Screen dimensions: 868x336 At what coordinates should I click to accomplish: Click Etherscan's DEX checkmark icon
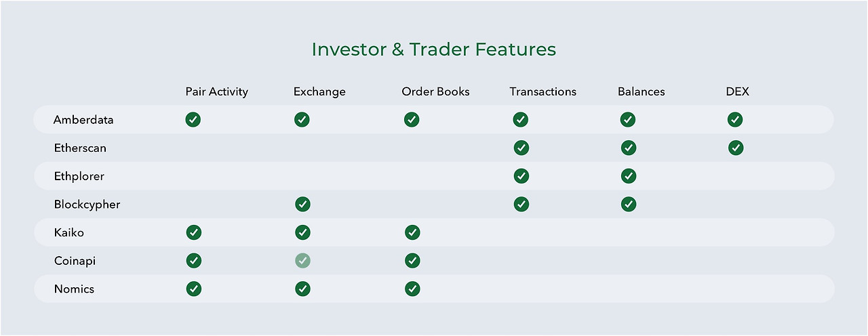click(736, 148)
